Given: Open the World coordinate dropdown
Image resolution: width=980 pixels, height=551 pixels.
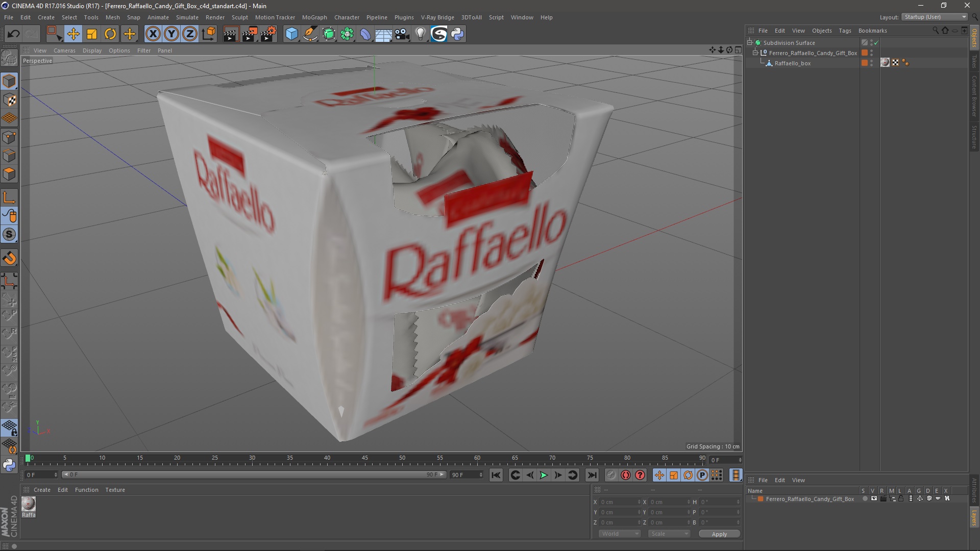Looking at the screenshot, I should tap(620, 534).
